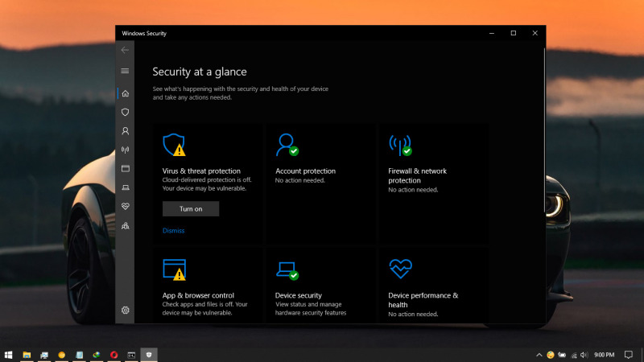The width and height of the screenshot is (644, 362).
Task: Open Device performance heart icon in sidebar
Action: [x=125, y=207]
